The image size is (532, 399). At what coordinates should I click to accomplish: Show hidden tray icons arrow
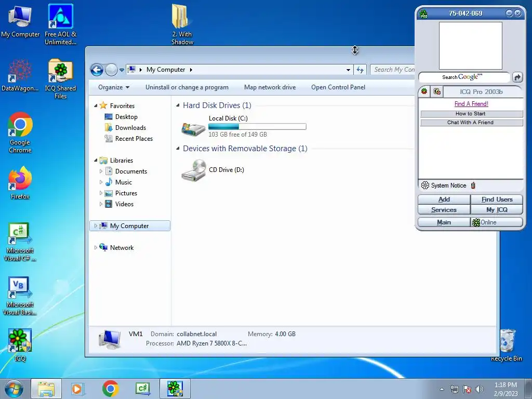coord(442,389)
